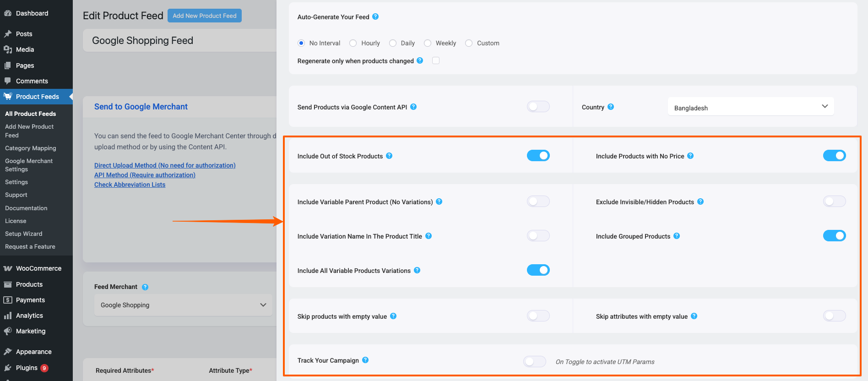Viewport: 868px width, 381px height.
Task: Show help icon for Include Grouped Products
Action: pyautogui.click(x=677, y=236)
